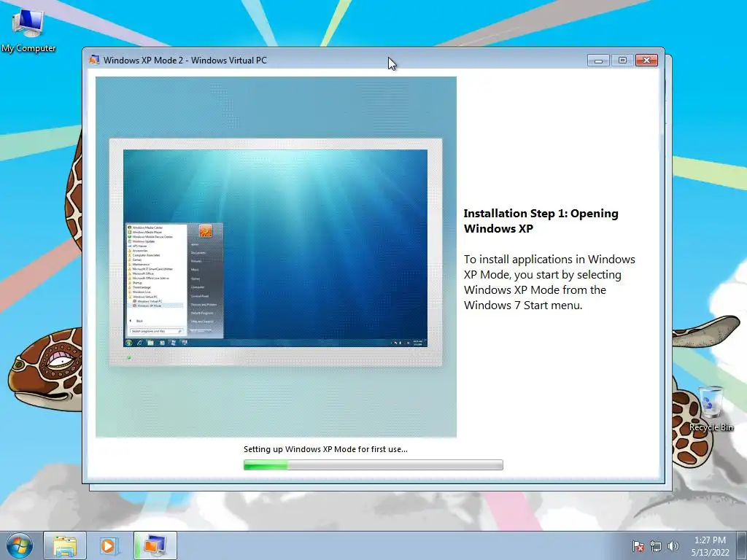The height and width of the screenshot is (560, 747).
Task: Click the 'To install applications' paragraph
Action: pos(549,282)
